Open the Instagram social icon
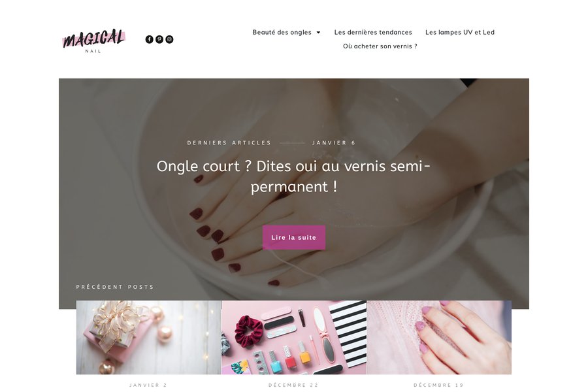This screenshot has width=588, height=392. pos(169,39)
